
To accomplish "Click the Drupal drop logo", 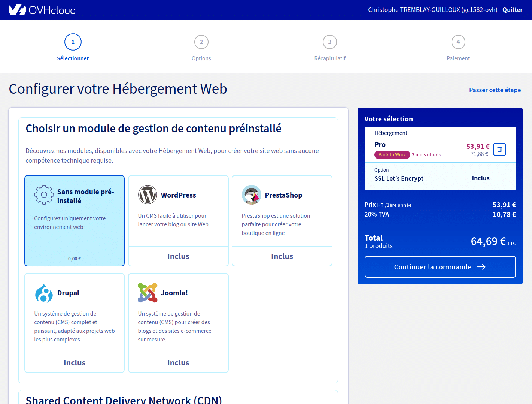I will click(44, 293).
